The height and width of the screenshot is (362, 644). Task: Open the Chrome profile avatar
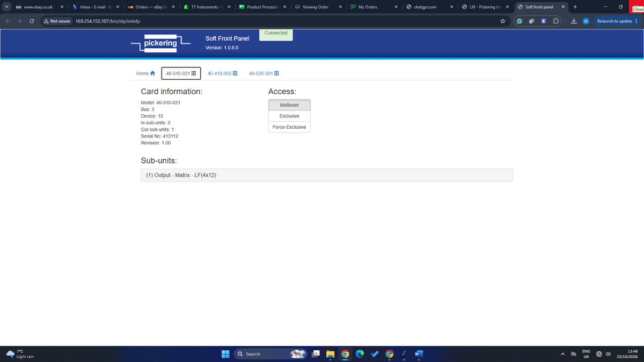[586, 21]
